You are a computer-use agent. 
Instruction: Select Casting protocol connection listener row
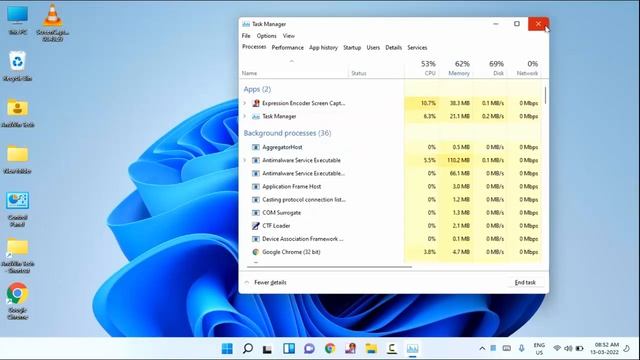point(391,200)
